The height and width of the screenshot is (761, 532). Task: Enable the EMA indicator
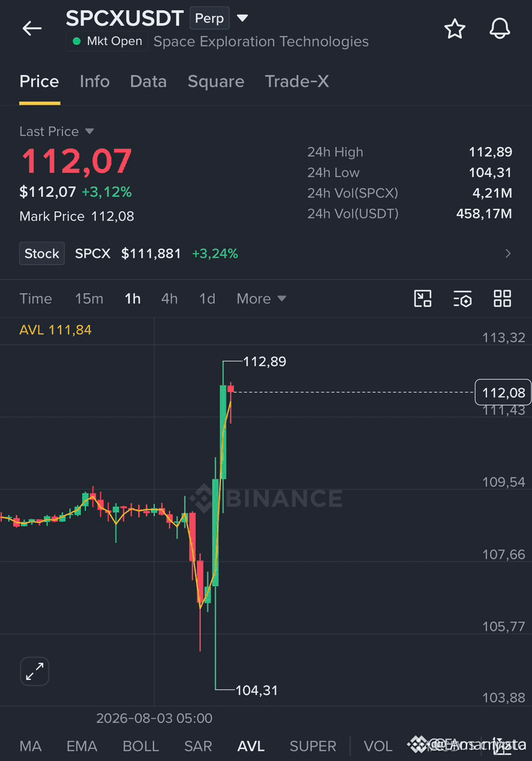click(82, 746)
